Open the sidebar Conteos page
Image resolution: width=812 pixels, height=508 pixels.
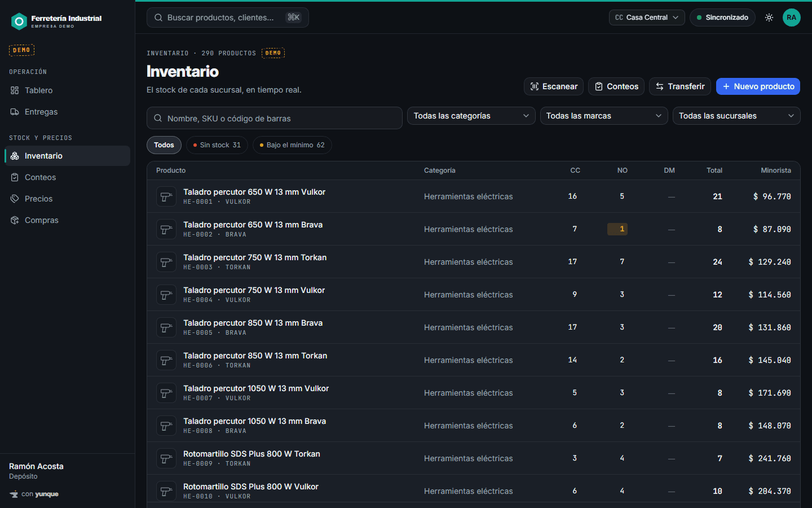[x=67, y=177]
